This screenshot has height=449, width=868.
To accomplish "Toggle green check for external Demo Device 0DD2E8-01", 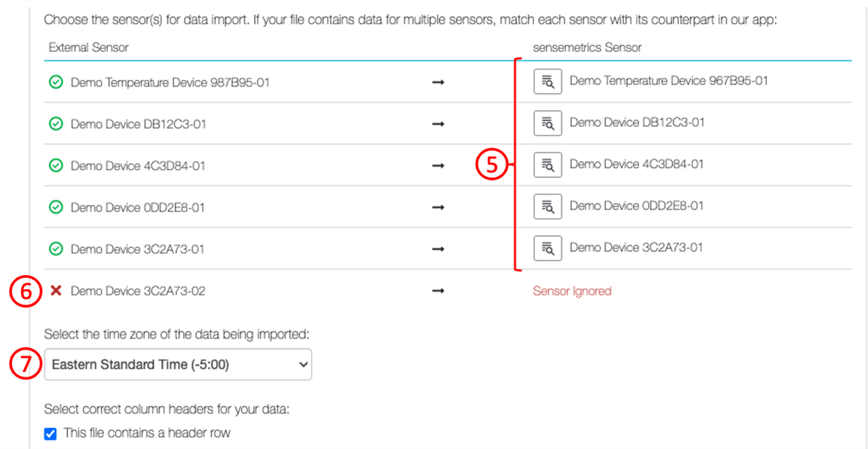I will 56,207.
